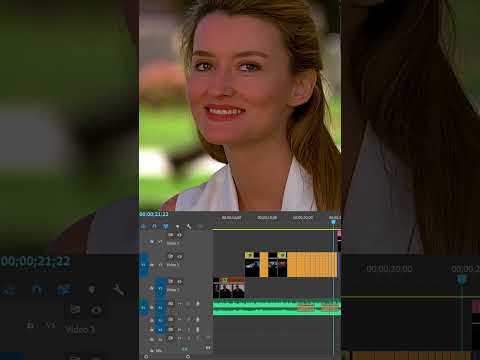Image resolution: width=480 pixels, height=360 pixels.
Task: Click fx badge on first Video 2 clip
Action: pyautogui.click(x=249, y=255)
